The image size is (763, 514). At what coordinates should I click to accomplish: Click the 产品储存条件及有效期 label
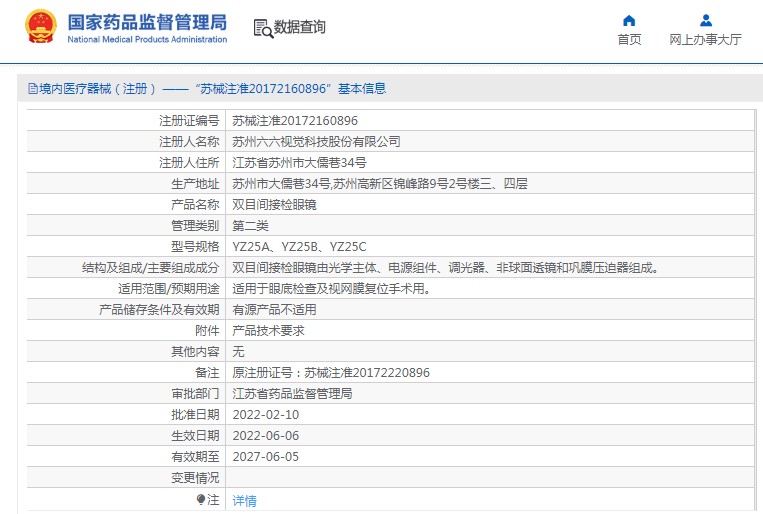click(x=159, y=310)
